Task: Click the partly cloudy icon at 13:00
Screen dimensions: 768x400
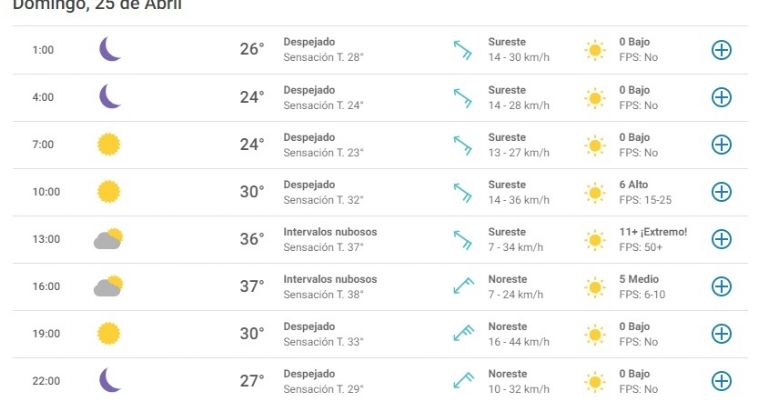Action: tap(108, 238)
